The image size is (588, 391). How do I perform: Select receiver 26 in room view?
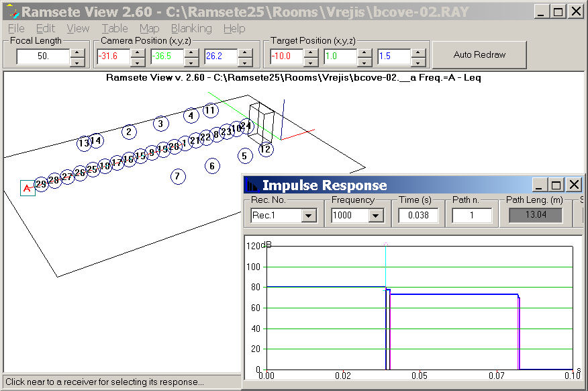80,173
